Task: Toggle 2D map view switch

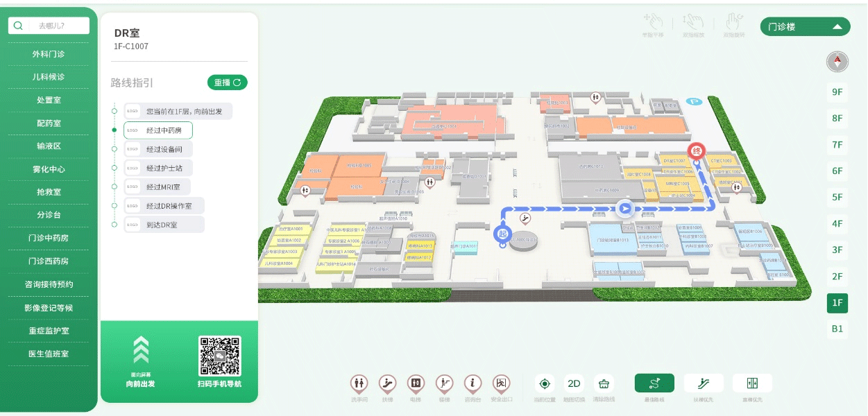Action: pyautogui.click(x=575, y=383)
